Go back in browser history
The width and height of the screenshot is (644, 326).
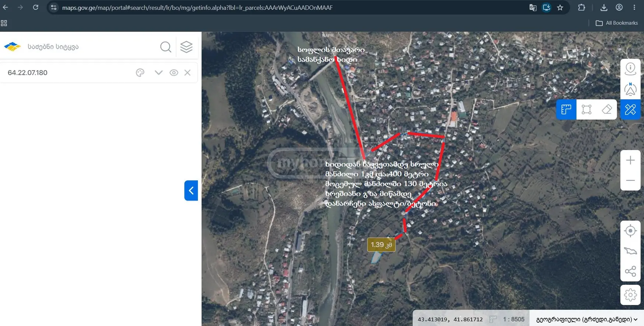pyautogui.click(x=6, y=7)
